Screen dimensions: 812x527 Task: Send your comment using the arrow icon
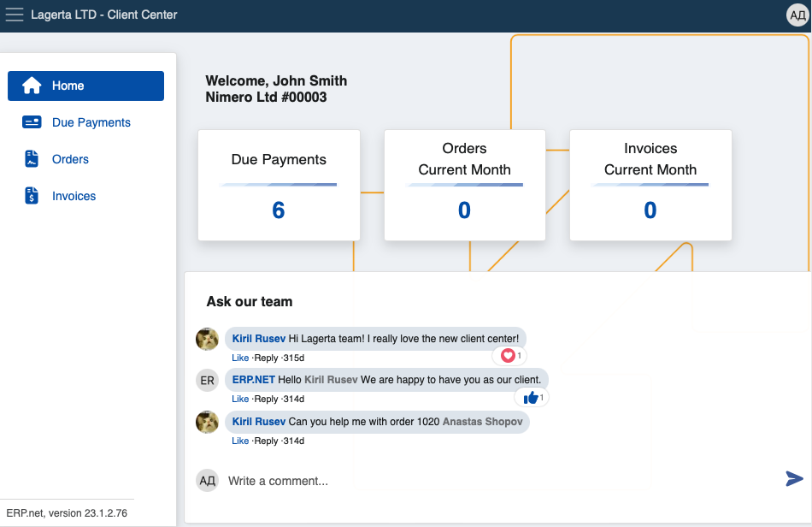point(794,480)
